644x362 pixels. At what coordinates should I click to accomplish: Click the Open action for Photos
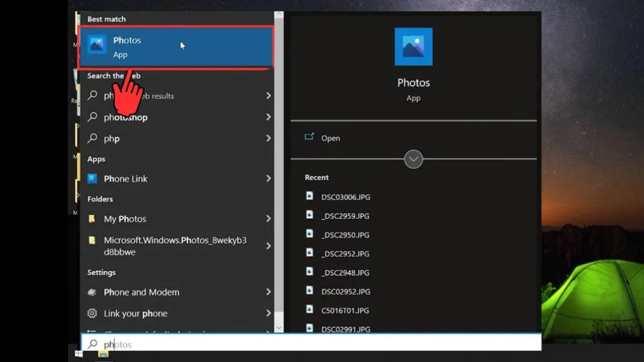pos(330,138)
